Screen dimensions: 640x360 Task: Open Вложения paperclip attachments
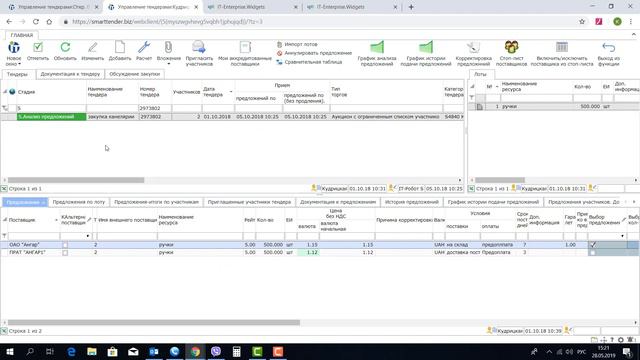pos(168,47)
